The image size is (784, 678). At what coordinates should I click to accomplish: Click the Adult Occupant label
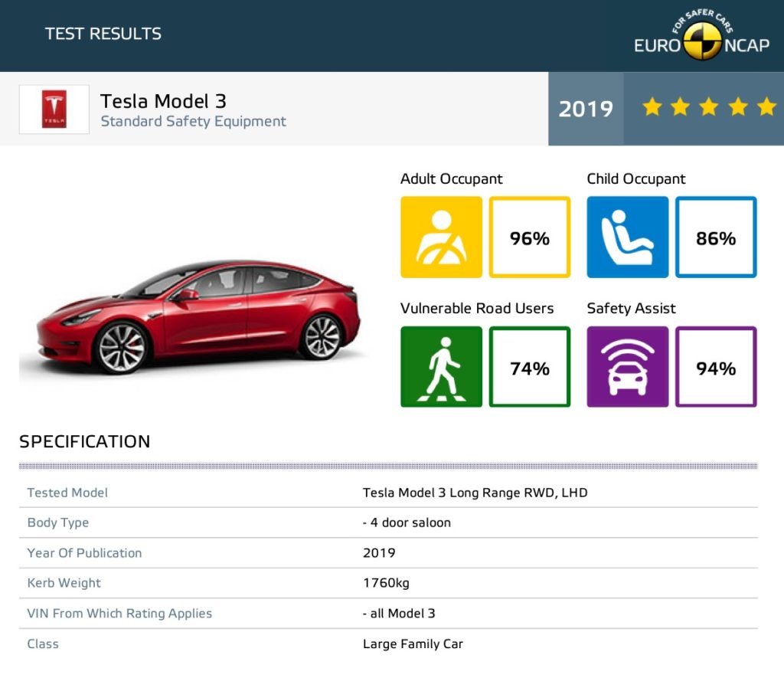click(x=451, y=179)
